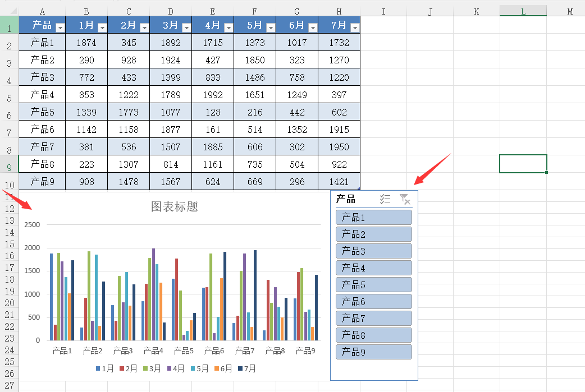Click the 3月 legend entry
The image size is (585, 392).
(x=152, y=368)
